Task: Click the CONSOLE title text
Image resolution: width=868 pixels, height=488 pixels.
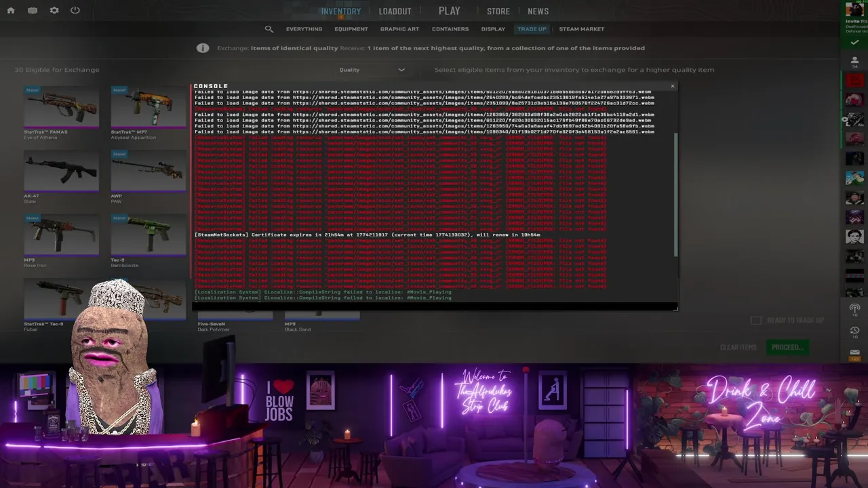Action: (211, 86)
